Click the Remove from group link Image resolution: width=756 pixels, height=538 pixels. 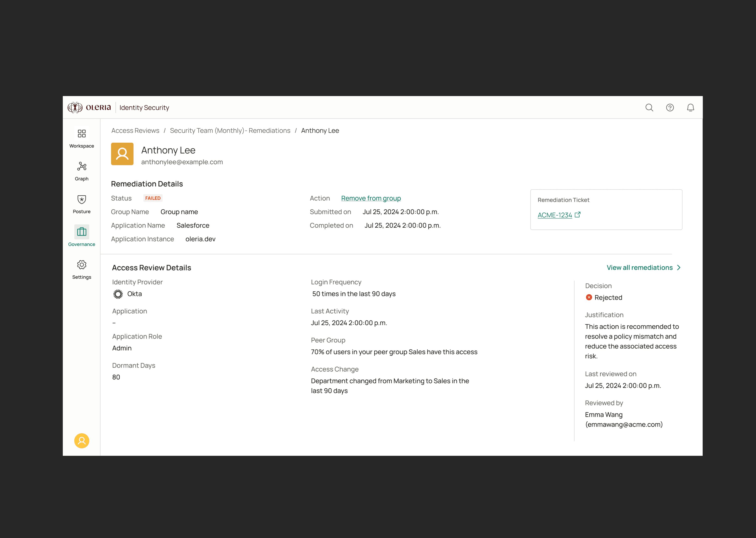[x=371, y=198]
